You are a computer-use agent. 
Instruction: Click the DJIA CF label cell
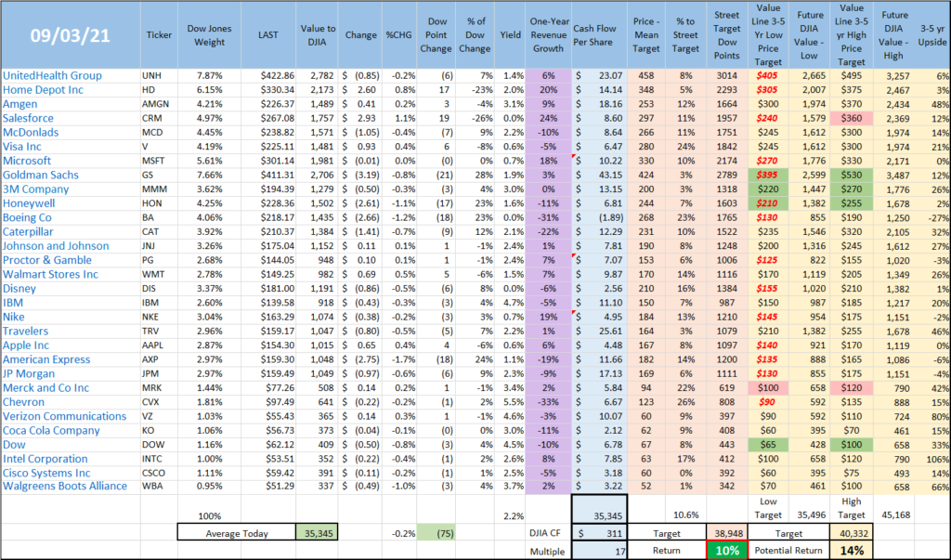(x=549, y=533)
